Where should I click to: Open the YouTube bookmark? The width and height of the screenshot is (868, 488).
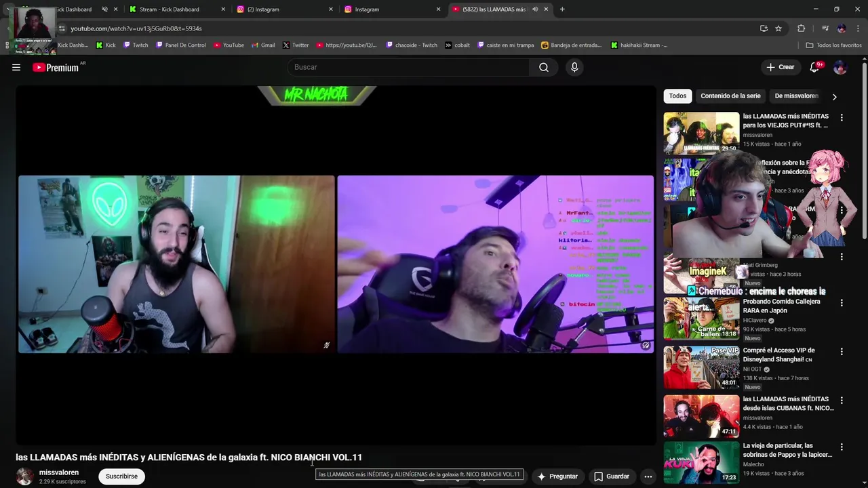[229, 45]
